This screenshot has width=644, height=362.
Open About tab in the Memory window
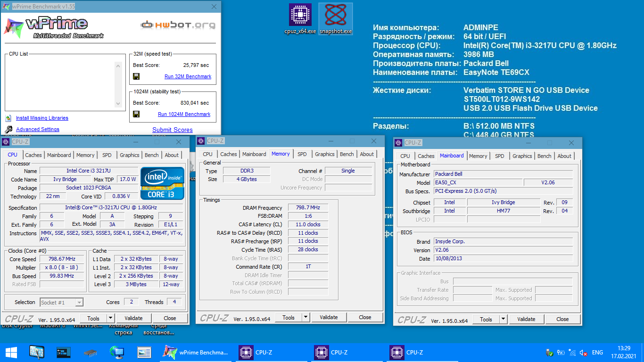[367, 154]
